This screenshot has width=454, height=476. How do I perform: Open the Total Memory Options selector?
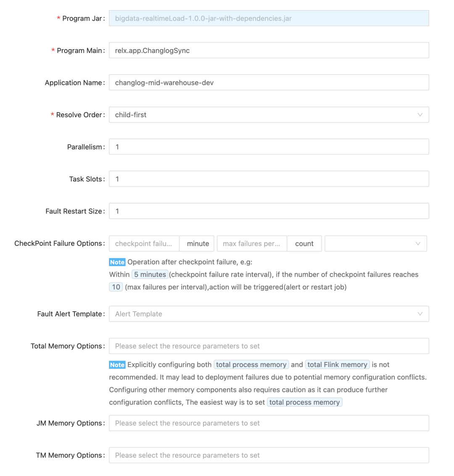pos(269,346)
